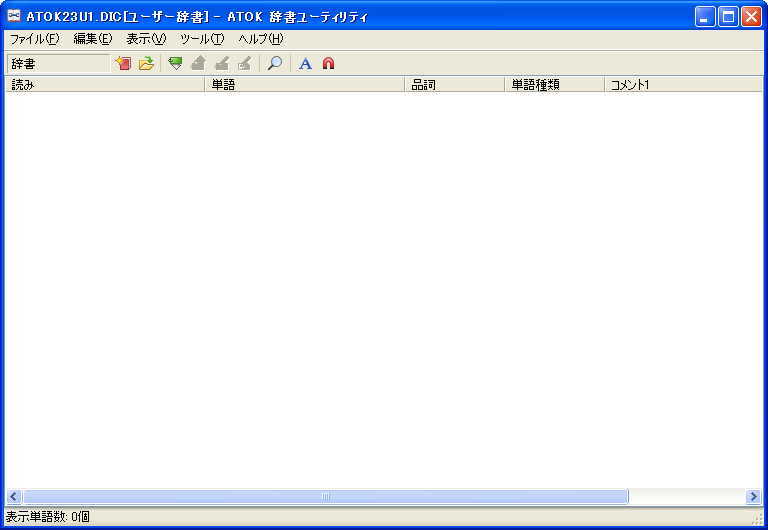Open a dictionary via the yellow folder icon

[146, 63]
